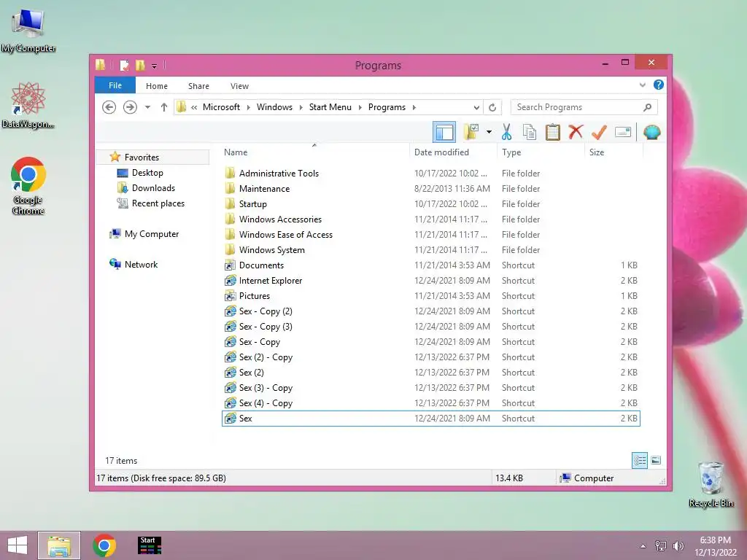Click the red X Delete icon

pyautogui.click(x=576, y=132)
